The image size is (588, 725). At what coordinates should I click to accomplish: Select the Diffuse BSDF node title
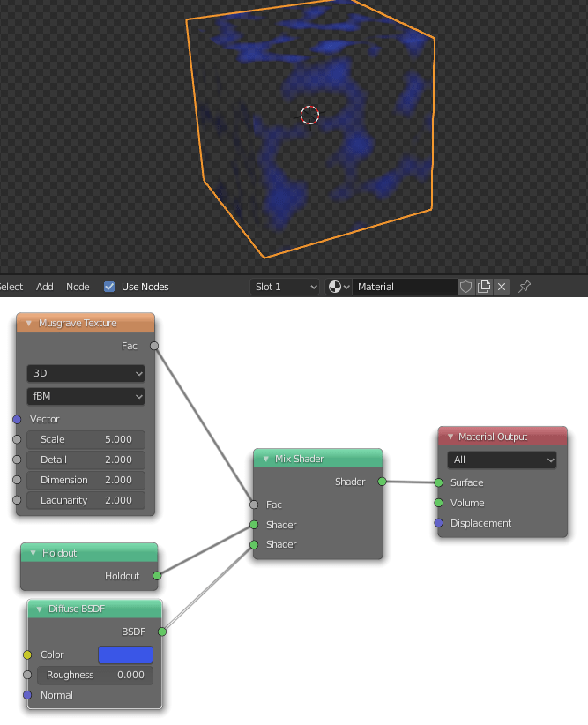(77, 609)
